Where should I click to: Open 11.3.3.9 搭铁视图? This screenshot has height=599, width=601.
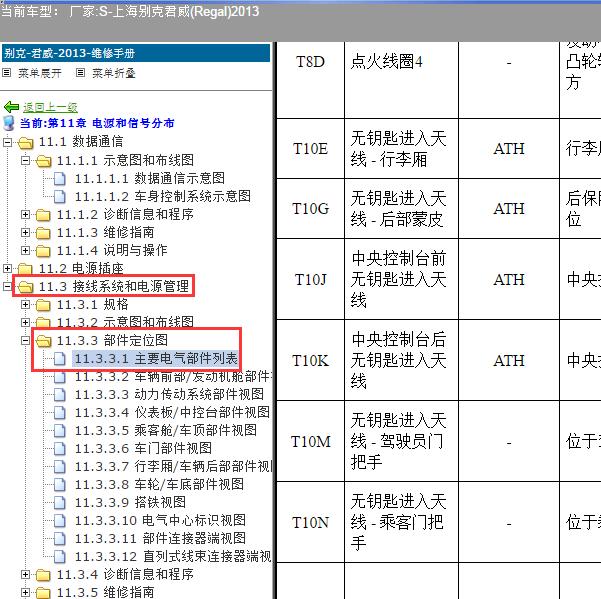[130, 502]
